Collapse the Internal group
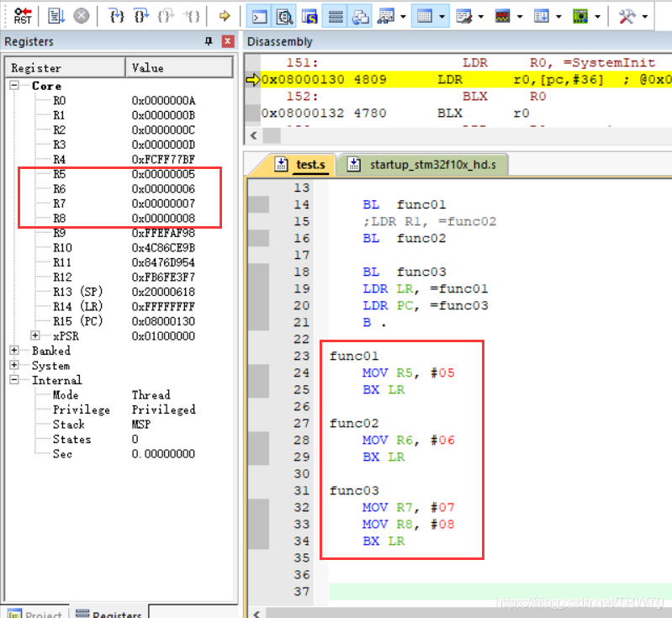This screenshot has height=618, width=672. pyautogui.click(x=14, y=380)
